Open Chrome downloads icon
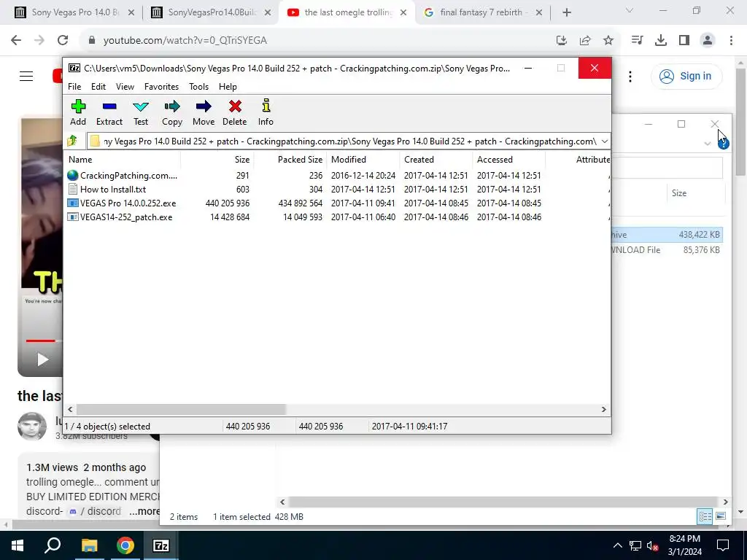747x560 pixels. pyautogui.click(x=661, y=41)
